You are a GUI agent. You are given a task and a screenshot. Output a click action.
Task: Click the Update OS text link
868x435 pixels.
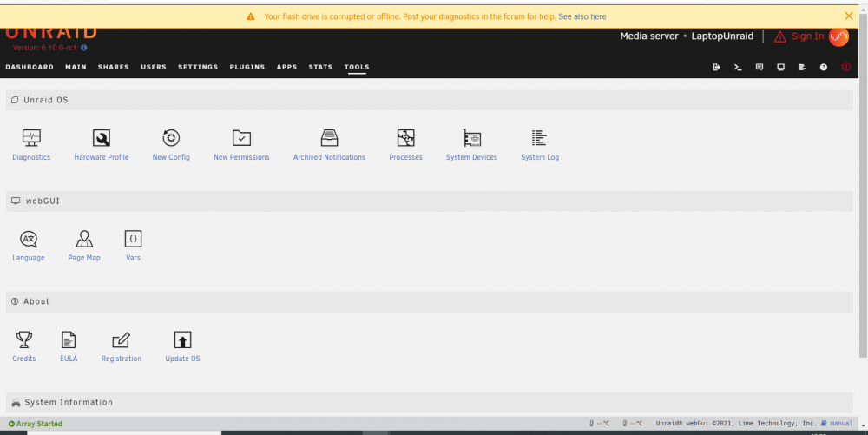tap(182, 359)
